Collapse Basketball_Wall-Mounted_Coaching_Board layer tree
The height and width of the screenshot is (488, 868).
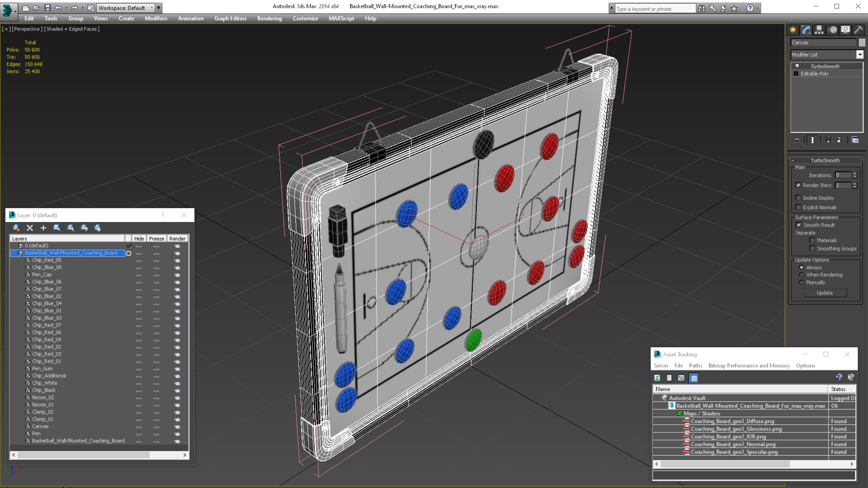tap(14, 253)
